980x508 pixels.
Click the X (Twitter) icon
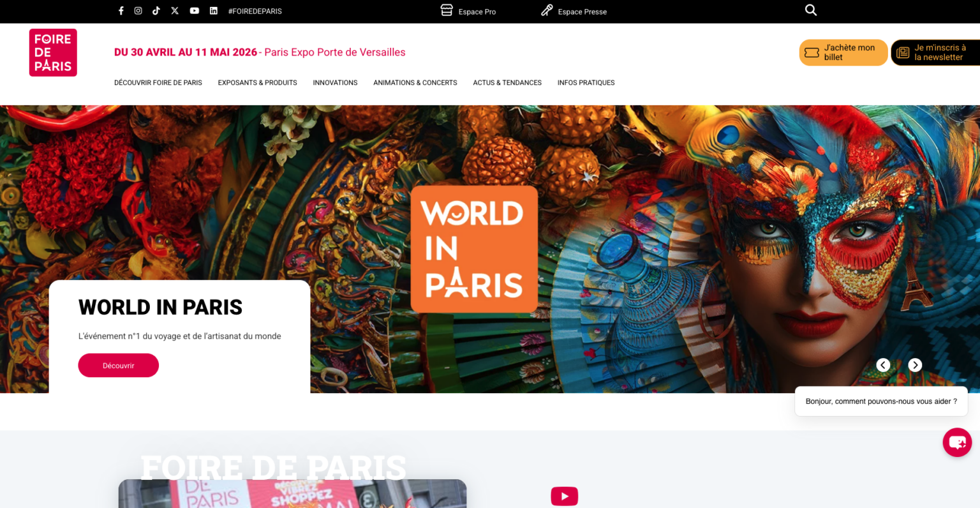pyautogui.click(x=175, y=11)
